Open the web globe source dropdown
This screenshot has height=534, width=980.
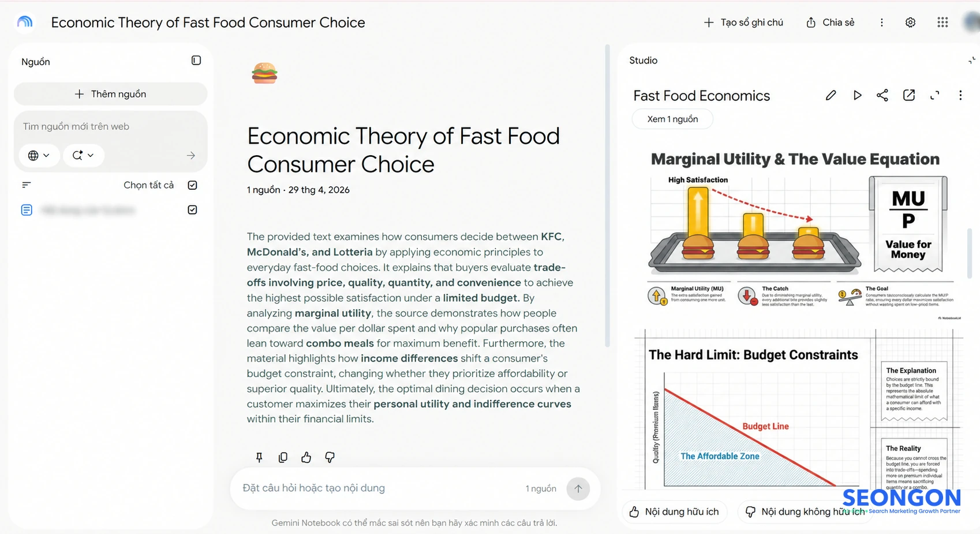pyautogui.click(x=39, y=155)
